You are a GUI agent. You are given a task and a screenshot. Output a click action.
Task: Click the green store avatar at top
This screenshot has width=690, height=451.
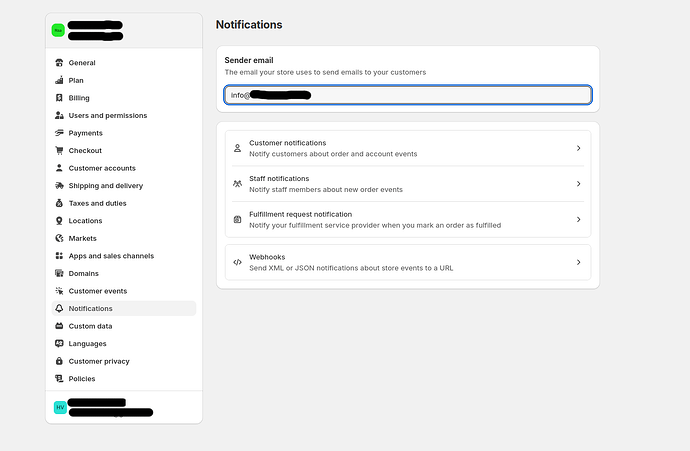[58, 30]
